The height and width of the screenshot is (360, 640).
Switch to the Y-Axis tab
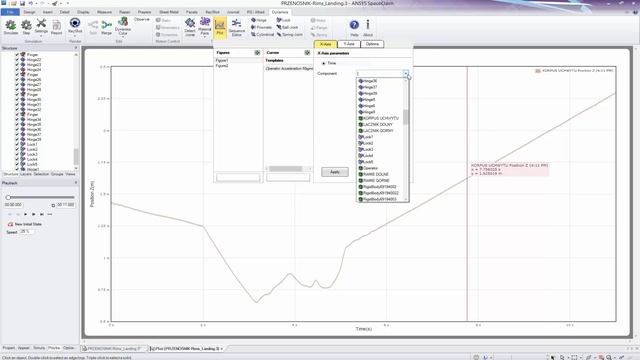[349, 44]
